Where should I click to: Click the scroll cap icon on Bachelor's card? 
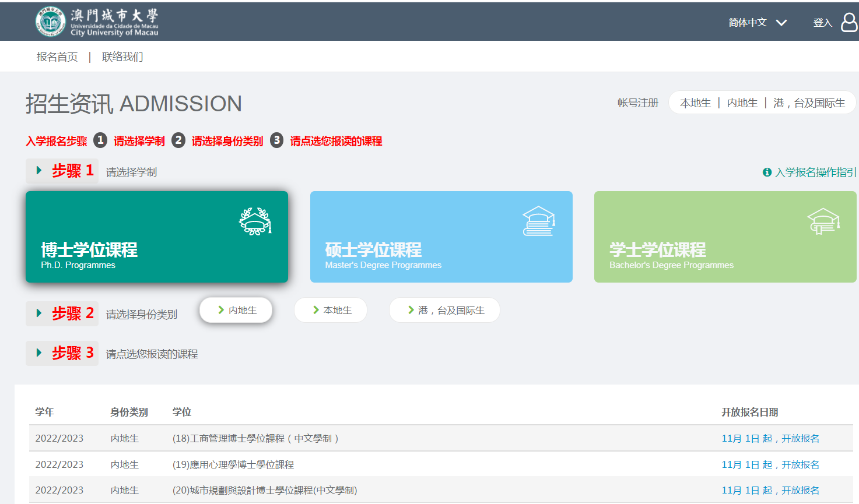point(823,221)
